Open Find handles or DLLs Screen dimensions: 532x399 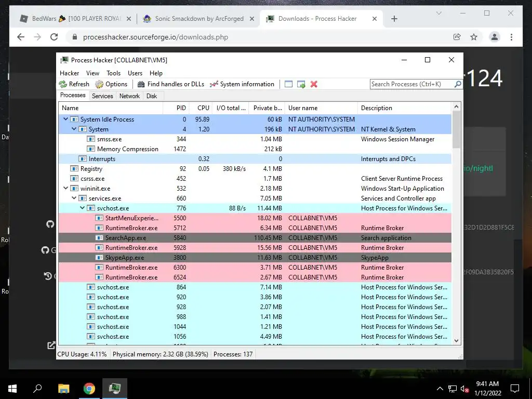click(170, 84)
